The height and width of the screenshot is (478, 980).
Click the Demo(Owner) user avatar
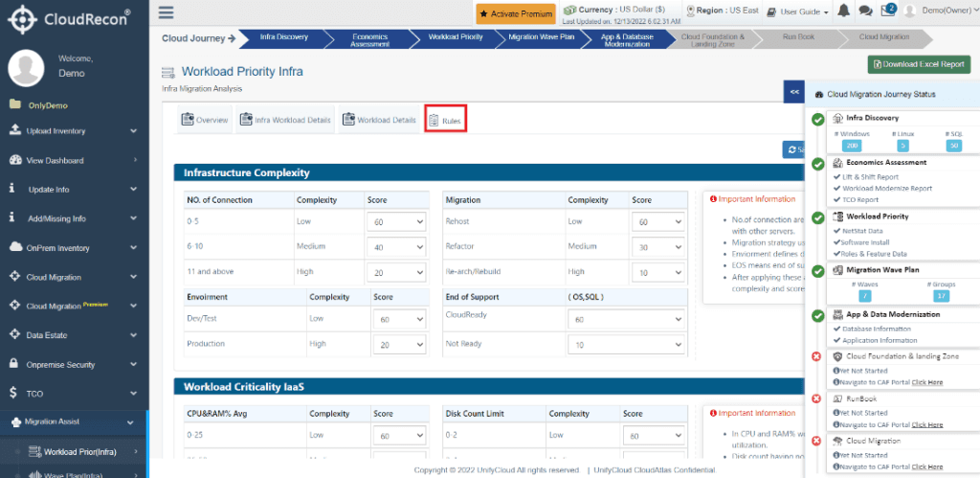point(910,11)
